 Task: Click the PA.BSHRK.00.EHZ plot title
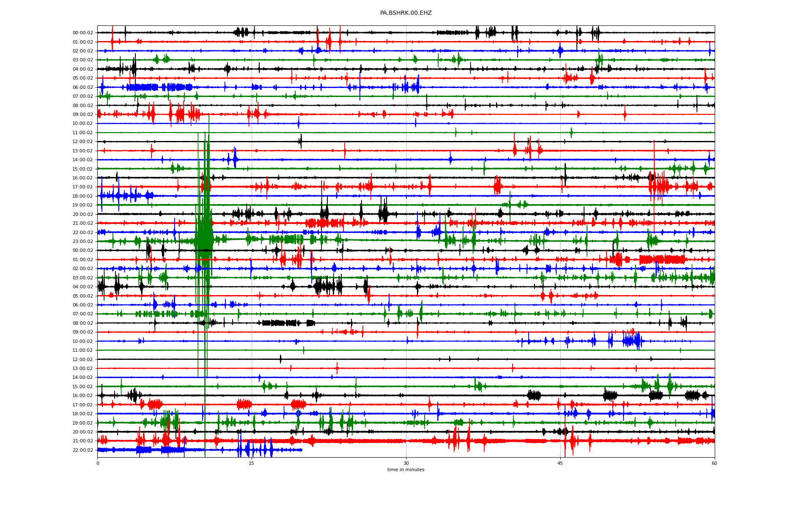406,13
